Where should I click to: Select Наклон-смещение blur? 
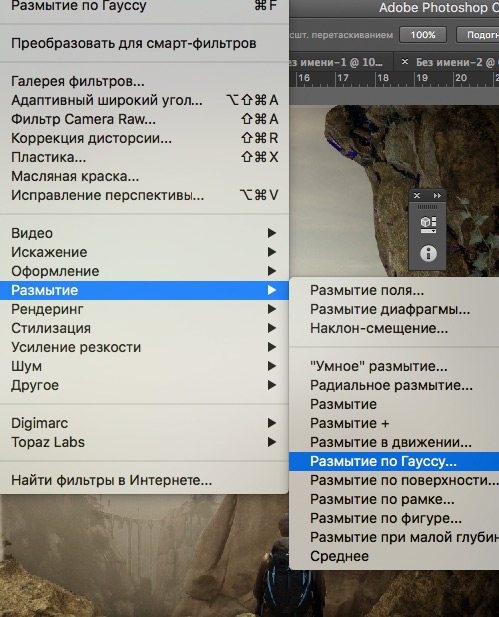(394, 328)
